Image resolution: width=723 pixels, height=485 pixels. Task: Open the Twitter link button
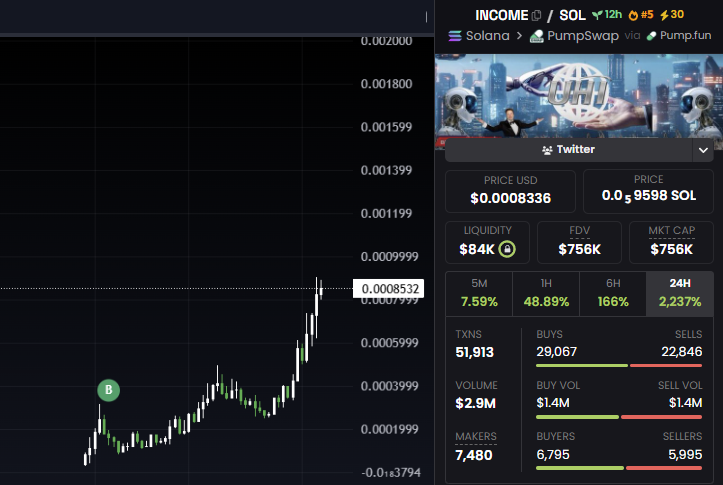point(569,150)
